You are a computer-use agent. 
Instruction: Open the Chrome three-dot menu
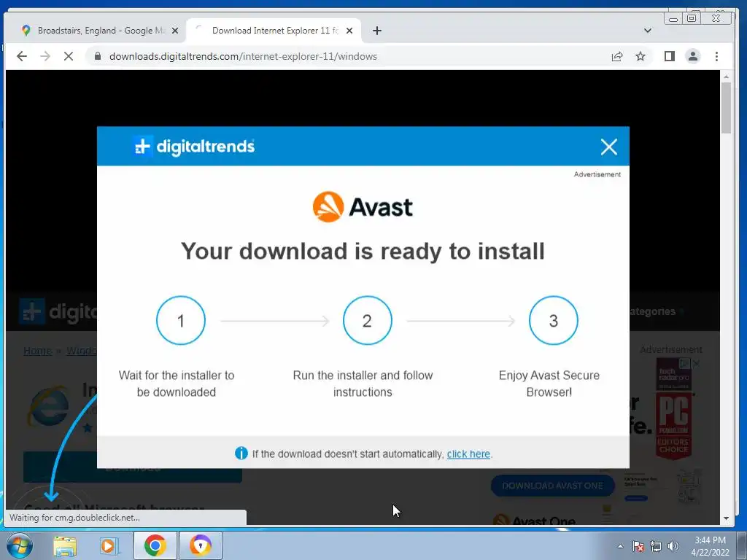click(716, 56)
